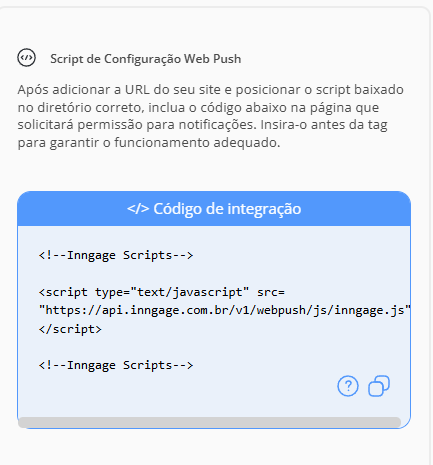Screen dimensions: 433x465
Task: Click the api.inngage.com.br URL string
Action: 225,310
